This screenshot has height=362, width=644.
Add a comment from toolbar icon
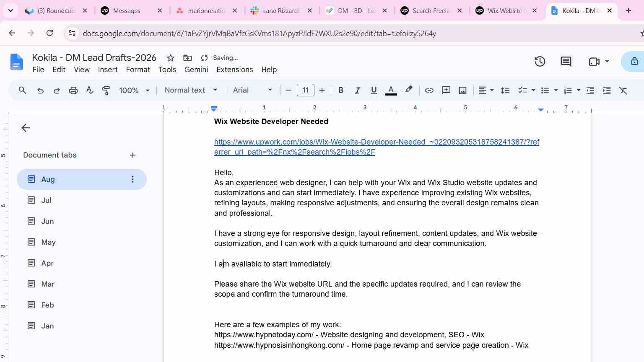click(446, 90)
